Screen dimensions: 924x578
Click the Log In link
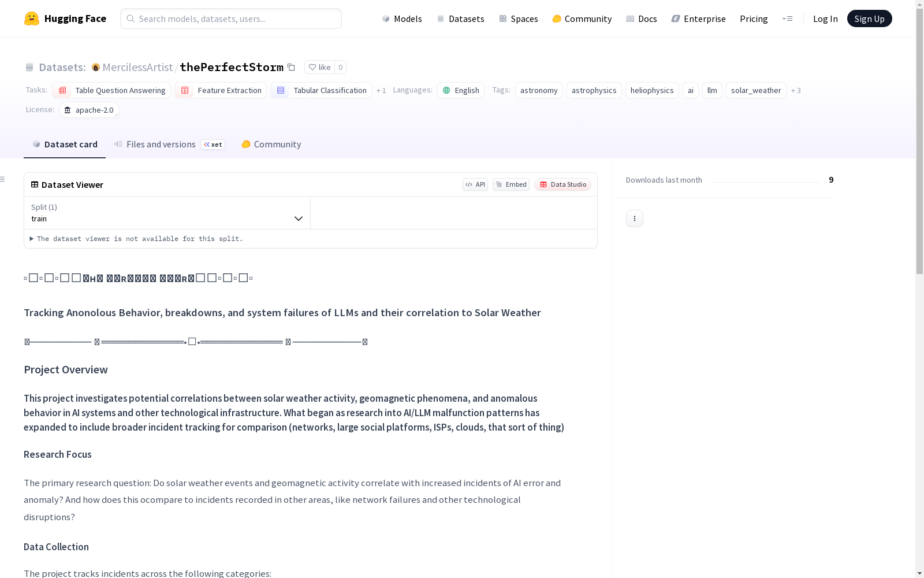(825, 18)
